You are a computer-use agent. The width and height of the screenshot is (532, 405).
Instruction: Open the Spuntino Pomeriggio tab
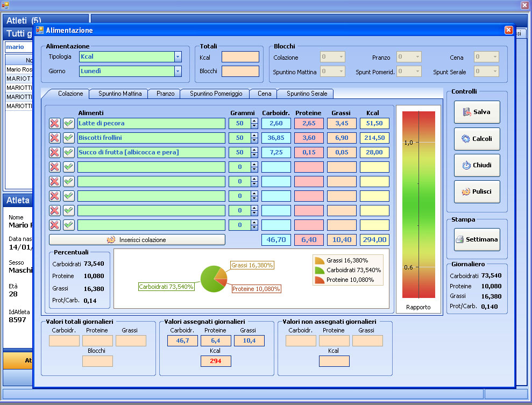click(216, 94)
